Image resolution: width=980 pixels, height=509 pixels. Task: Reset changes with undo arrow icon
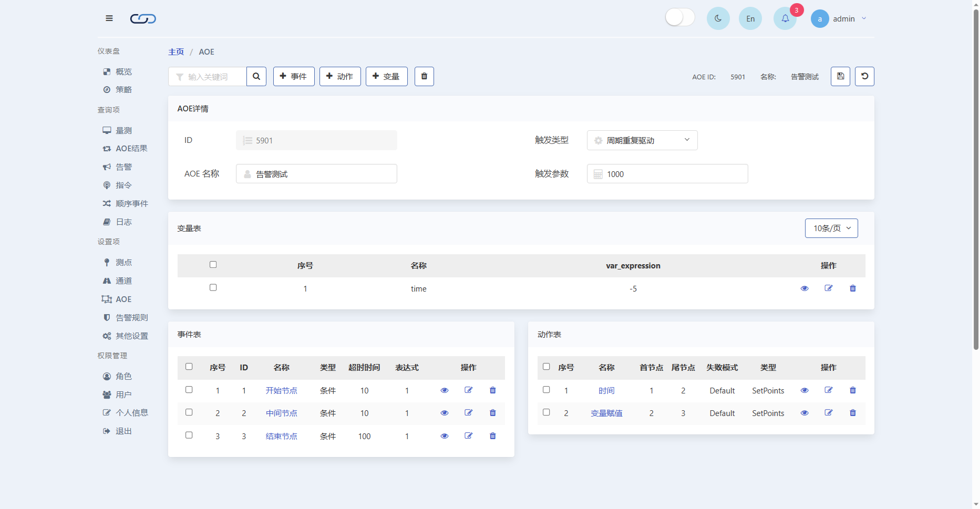click(x=864, y=76)
